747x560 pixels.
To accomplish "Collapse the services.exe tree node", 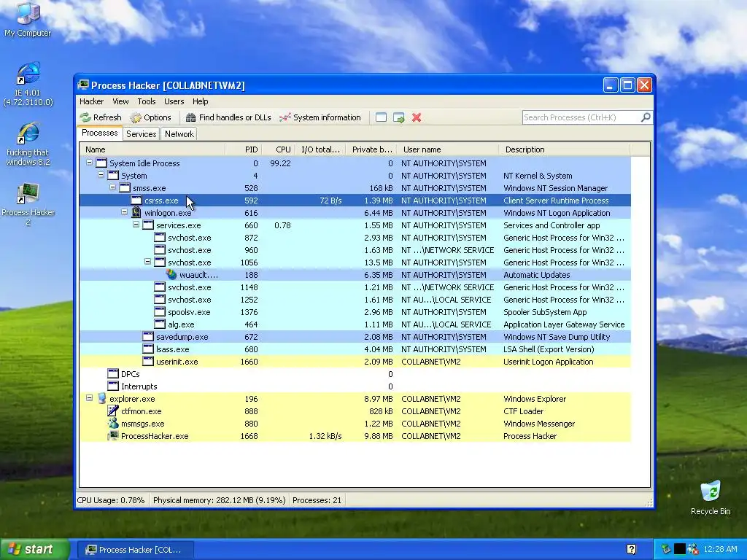I will (136, 225).
